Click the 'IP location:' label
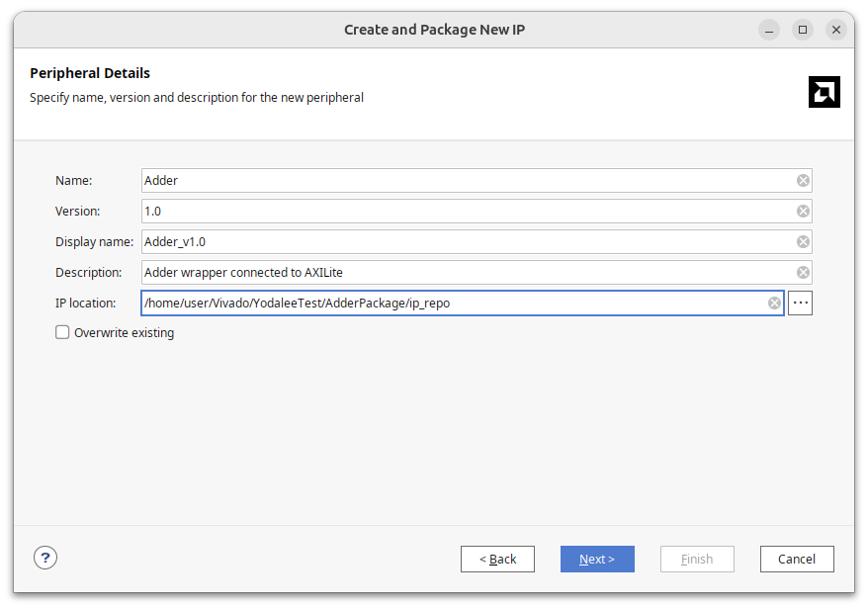Screen dimensions: 868x609 pos(86,304)
